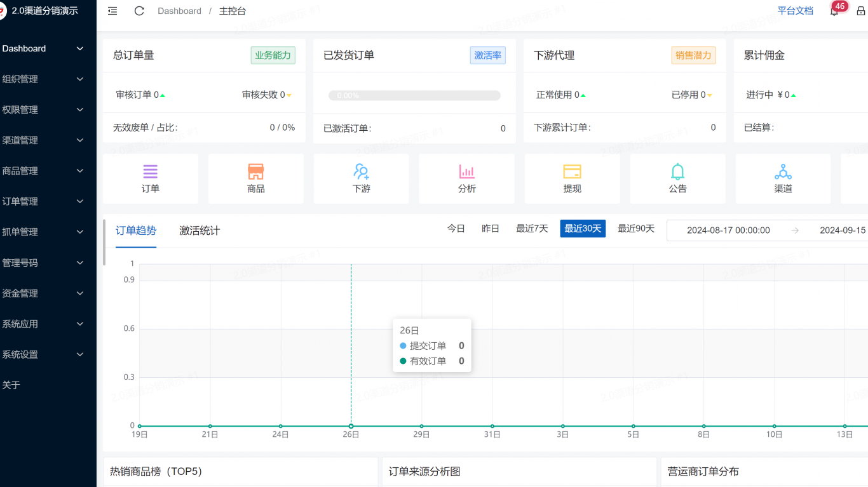Viewport: 868px width, 487px height.
Task: Click the 订单来源分析图 heading
Action: click(424, 472)
